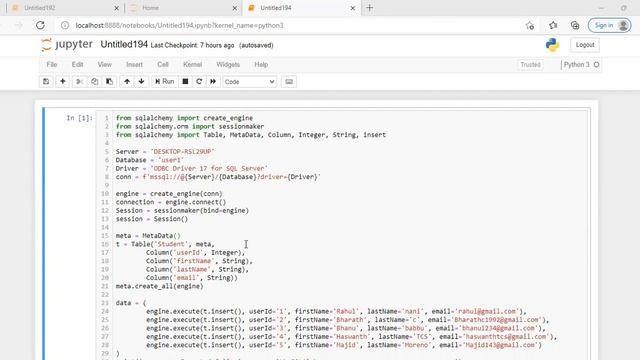Cut selected cells with scissors icon
The height and width of the screenshot is (360, 640).
click(80, 82)
